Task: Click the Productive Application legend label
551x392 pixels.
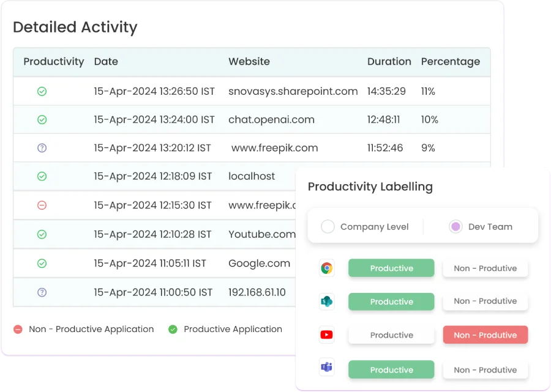Action: click(x=233, y=329)
